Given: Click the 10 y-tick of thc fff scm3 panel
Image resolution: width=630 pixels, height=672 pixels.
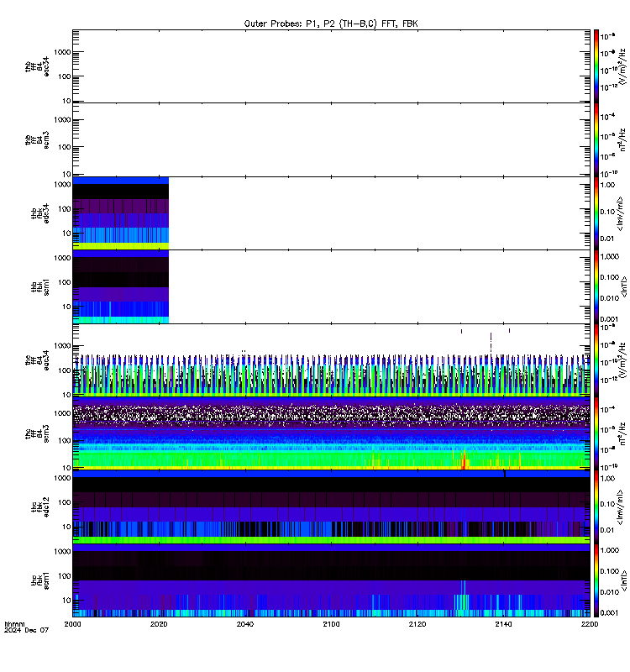Looking at the screenshot, I should click(x=67, y=468).
